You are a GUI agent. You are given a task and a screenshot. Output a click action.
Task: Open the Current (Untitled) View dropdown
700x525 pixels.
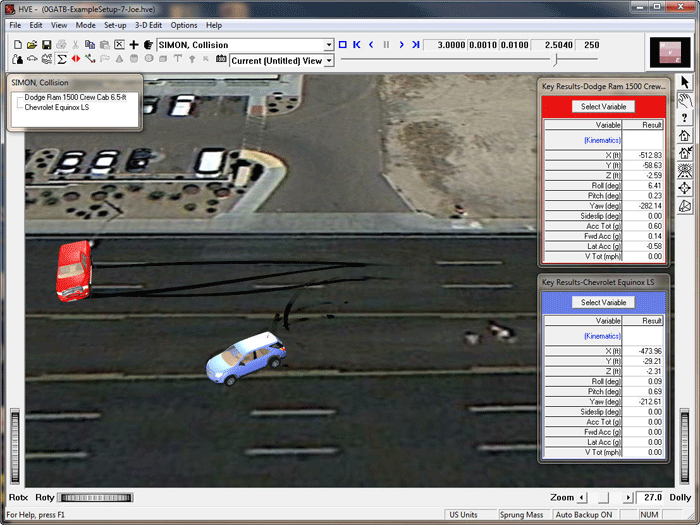click(329, 60)
